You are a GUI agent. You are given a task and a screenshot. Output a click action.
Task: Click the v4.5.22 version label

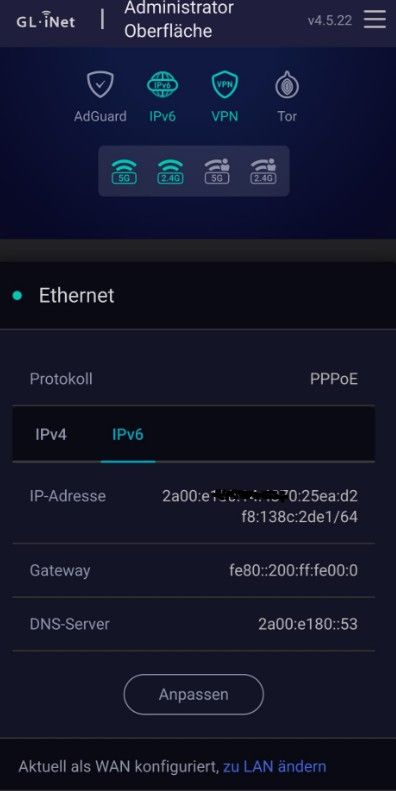(330, 21)
